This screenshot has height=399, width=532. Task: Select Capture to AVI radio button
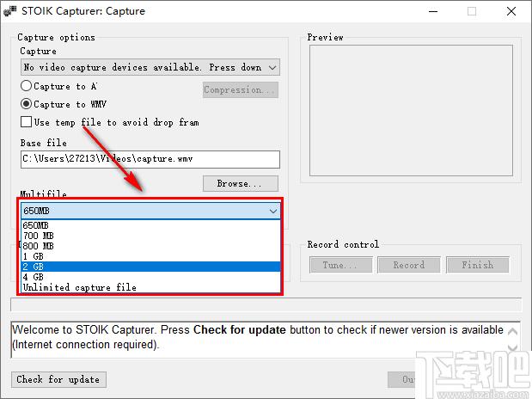[26, 86]
